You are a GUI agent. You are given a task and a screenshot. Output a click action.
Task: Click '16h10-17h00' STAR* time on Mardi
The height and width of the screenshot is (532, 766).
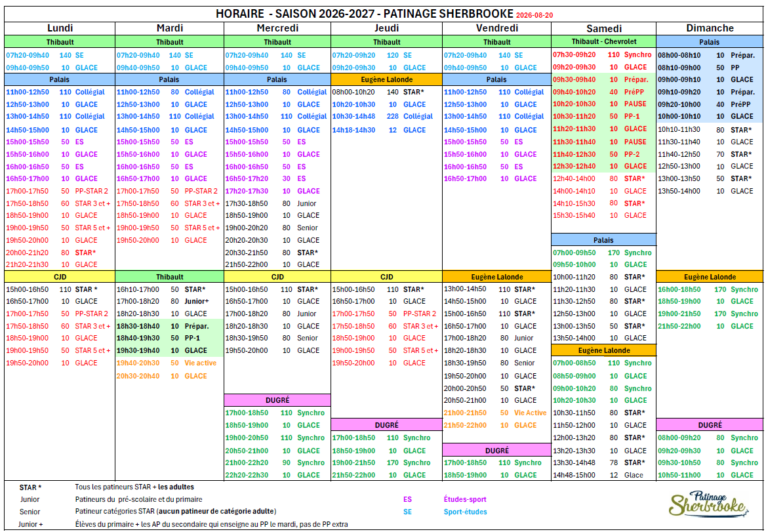pyautogui.click(x=138, y=289)
